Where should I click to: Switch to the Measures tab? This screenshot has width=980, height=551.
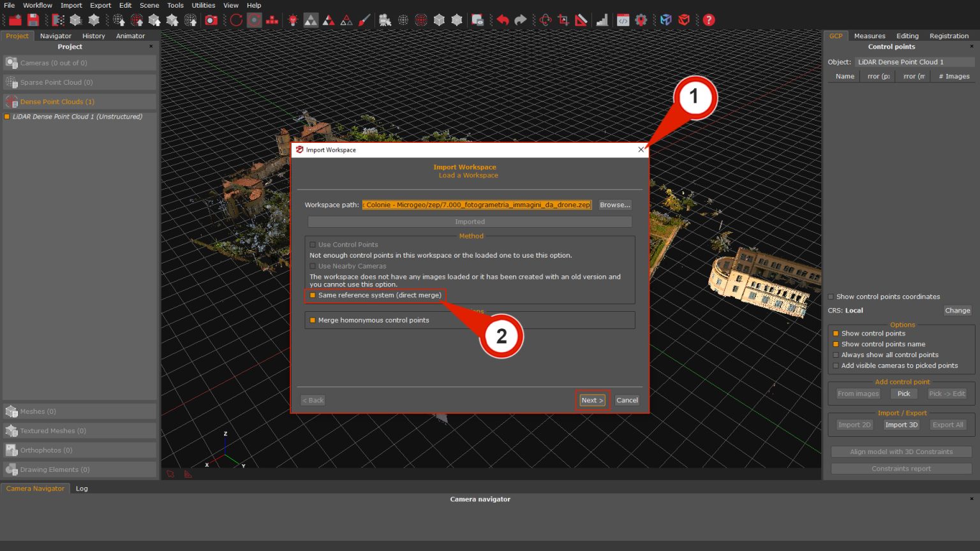click(869, 36)
